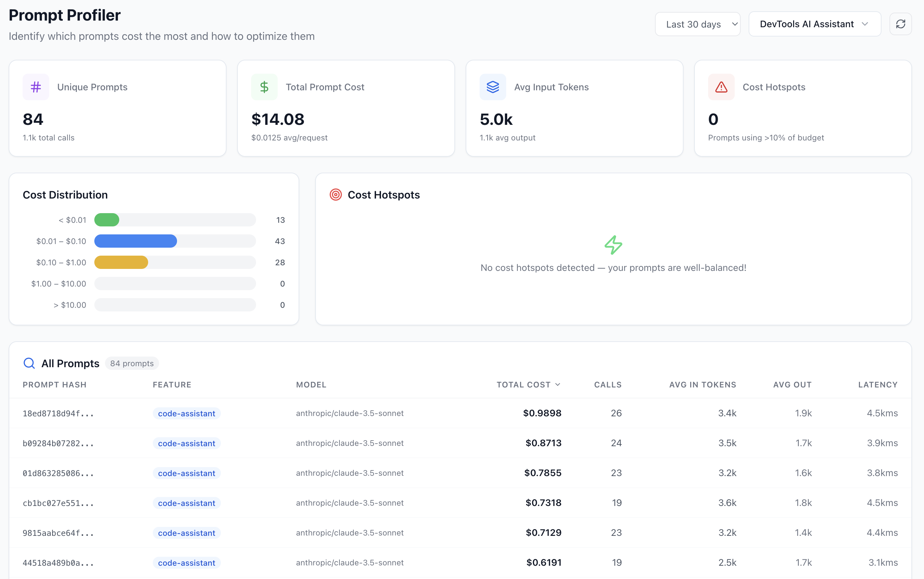The height and width of the screenshot is (579, 924).
Task: Open prompt hash b09284b07282 details
Action: tap(58, 443)
